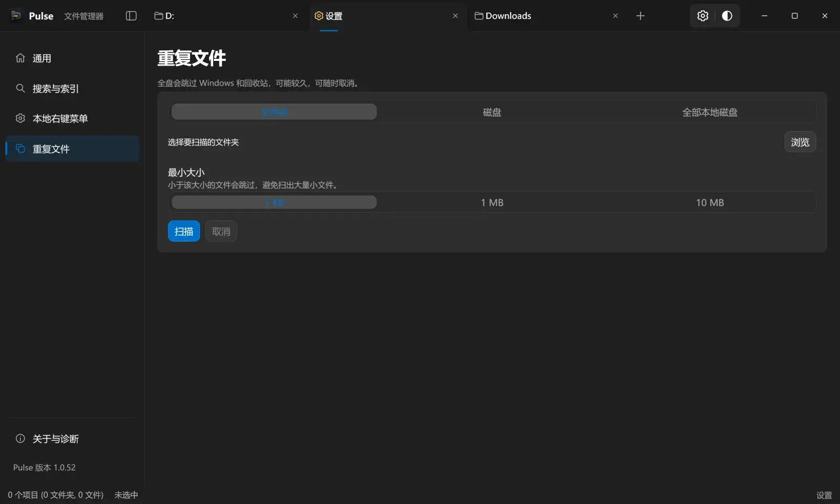
Task: Add a new tab with plus icon
Action: point(640,16)
